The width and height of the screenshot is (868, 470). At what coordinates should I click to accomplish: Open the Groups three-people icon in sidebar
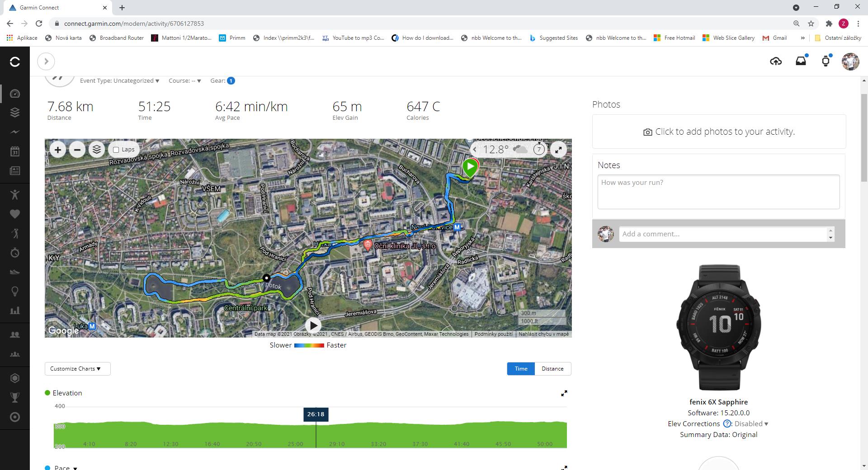point(15,354)
